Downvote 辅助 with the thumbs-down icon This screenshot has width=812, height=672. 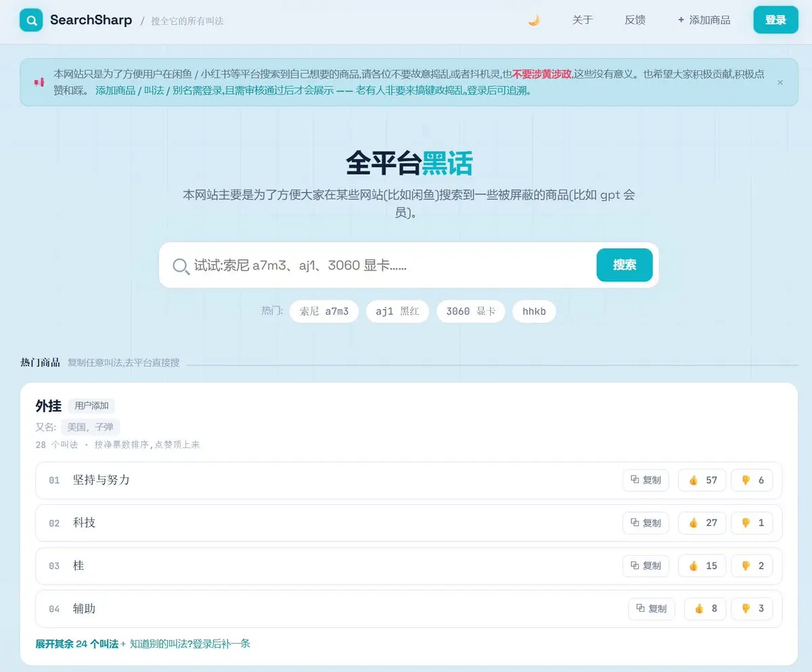752,608
